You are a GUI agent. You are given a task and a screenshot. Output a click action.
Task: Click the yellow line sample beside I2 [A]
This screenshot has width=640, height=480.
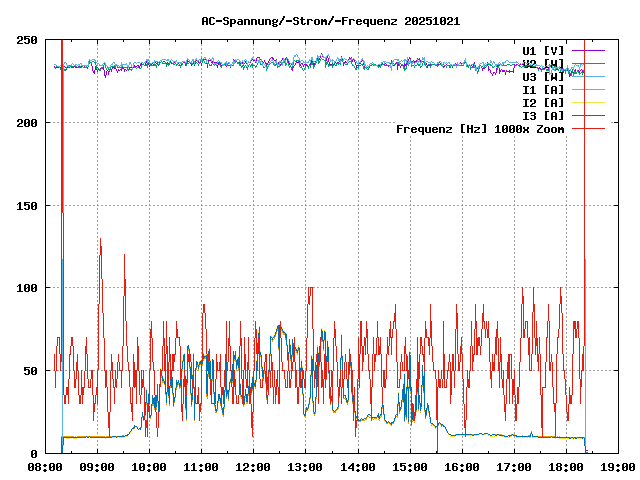pos(588,102)
